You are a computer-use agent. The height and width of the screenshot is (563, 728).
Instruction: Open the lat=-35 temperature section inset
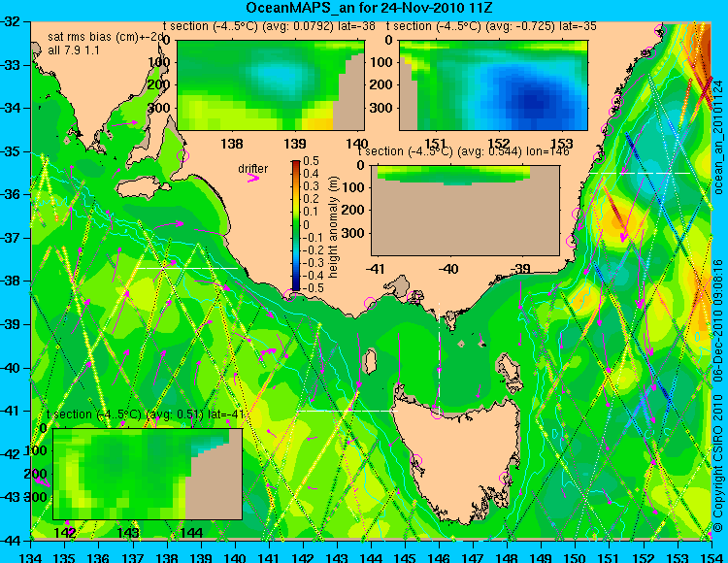[493, 85]
